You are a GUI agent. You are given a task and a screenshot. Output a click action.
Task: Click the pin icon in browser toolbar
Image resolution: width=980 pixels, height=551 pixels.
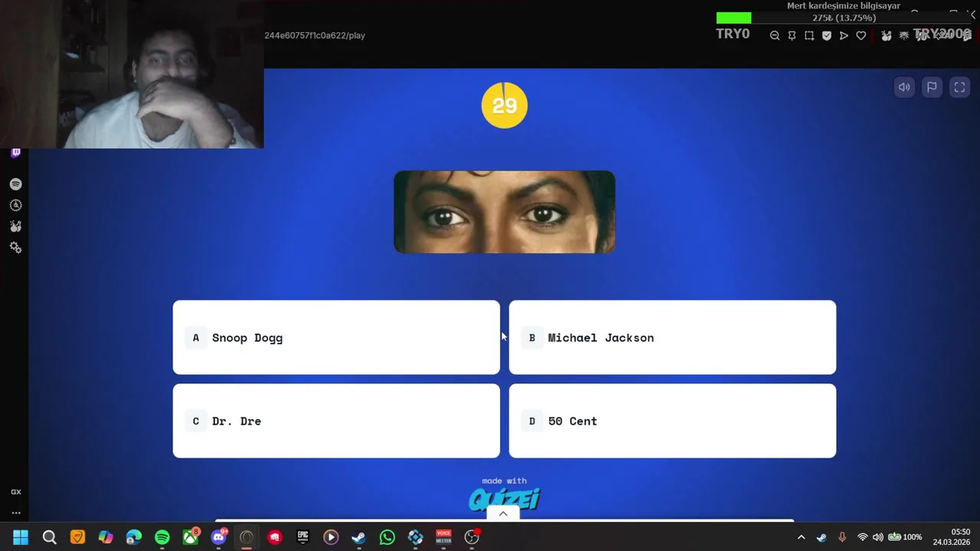coord(792,35)
